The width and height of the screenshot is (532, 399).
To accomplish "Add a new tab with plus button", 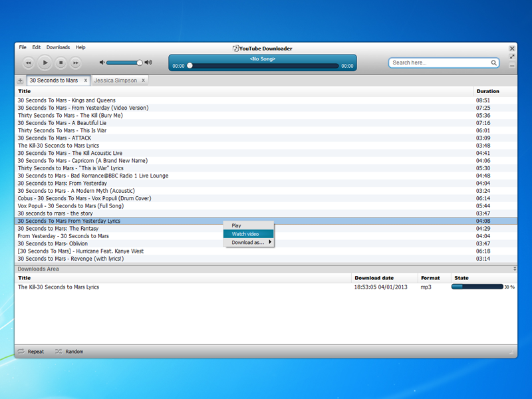I will coord(21,80).
